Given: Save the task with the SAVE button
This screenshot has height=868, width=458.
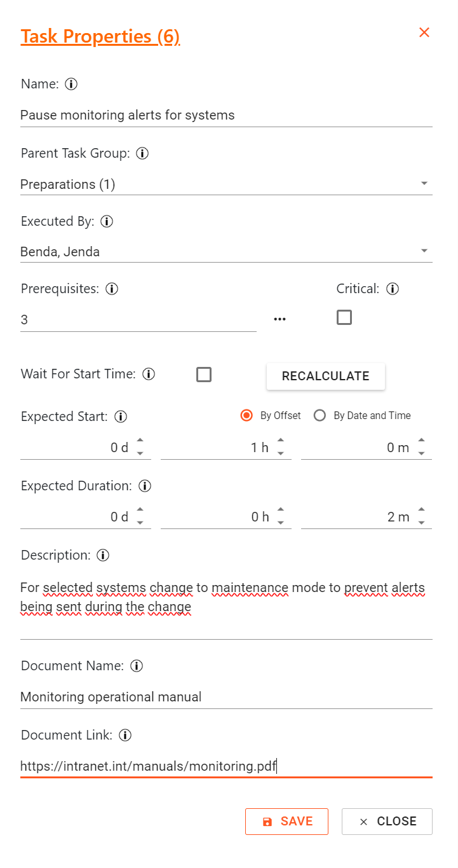Looking at the screenshot, I should (x=286, y=821).
